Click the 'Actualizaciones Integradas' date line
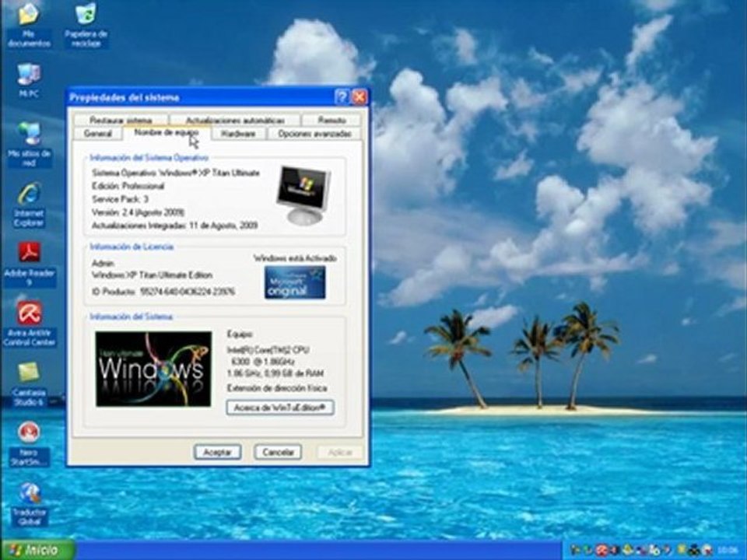The width and height of the screenshot is (747, 560). [x=175, y=225]
